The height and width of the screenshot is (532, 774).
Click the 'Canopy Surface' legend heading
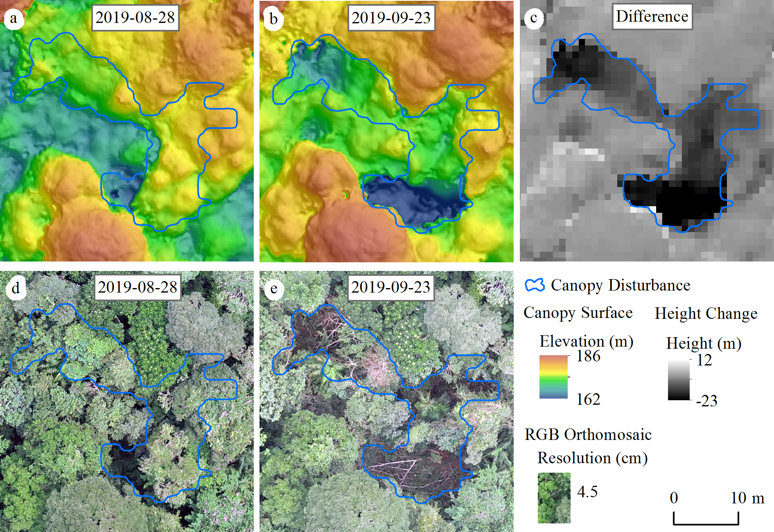click(578, 313)
